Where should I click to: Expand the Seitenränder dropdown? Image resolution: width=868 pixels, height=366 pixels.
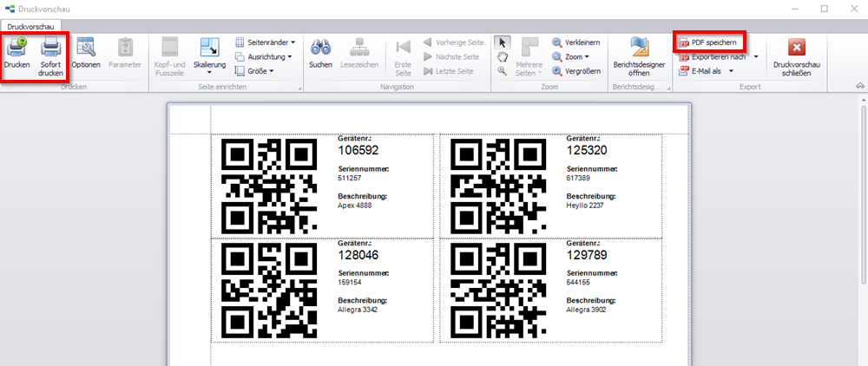coord(266,42)
